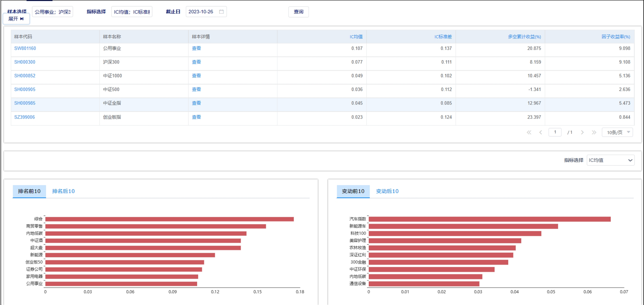Click the 农林牧渔 bar in change chart
Screen dimensions: 644x305
(442, 248)
